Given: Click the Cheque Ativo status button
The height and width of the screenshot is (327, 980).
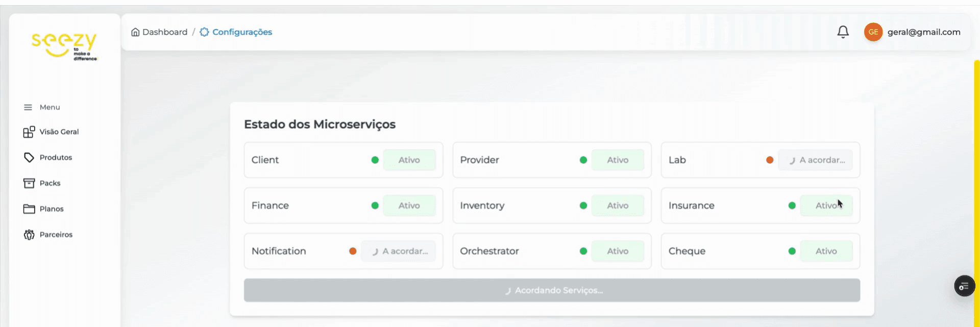Looking at the screenshot, I should [x=826, y=251].
